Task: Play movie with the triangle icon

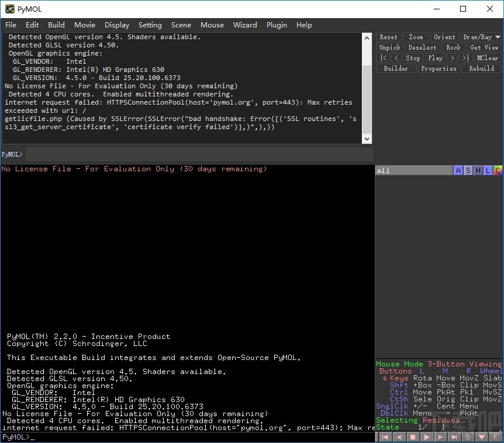Action: click(427, 437)
